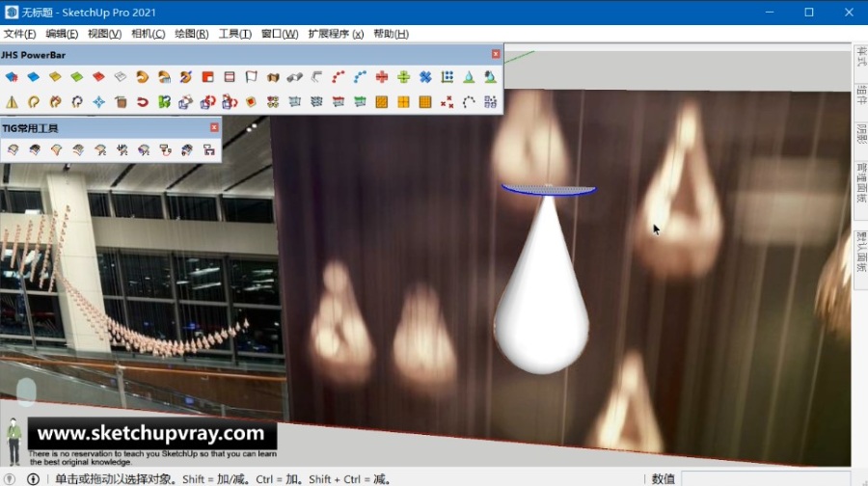868x486 pixels.
Task: Close the TIG常用工具 toolbar
Action: 214,127
